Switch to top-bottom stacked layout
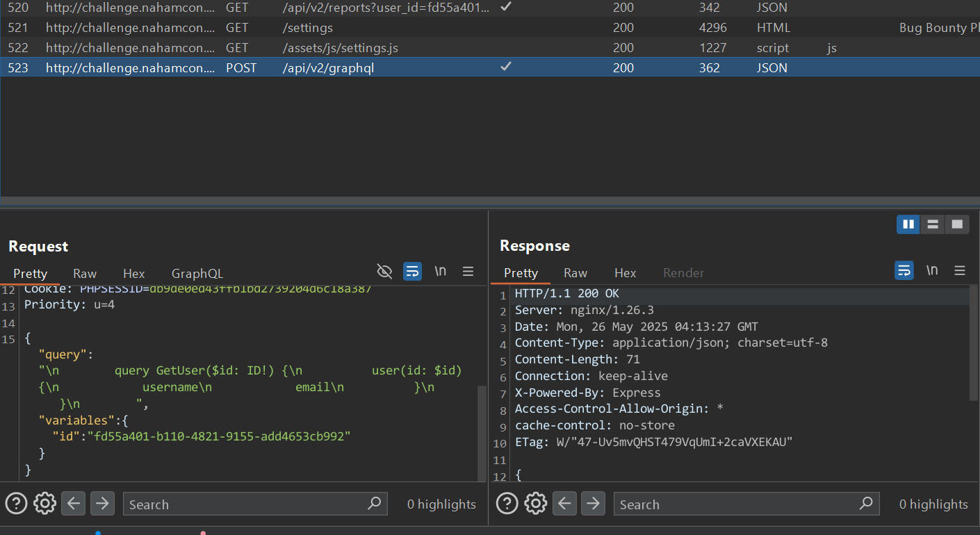The width and height of the screenshot is (980, 535). (x=933, y=224)
